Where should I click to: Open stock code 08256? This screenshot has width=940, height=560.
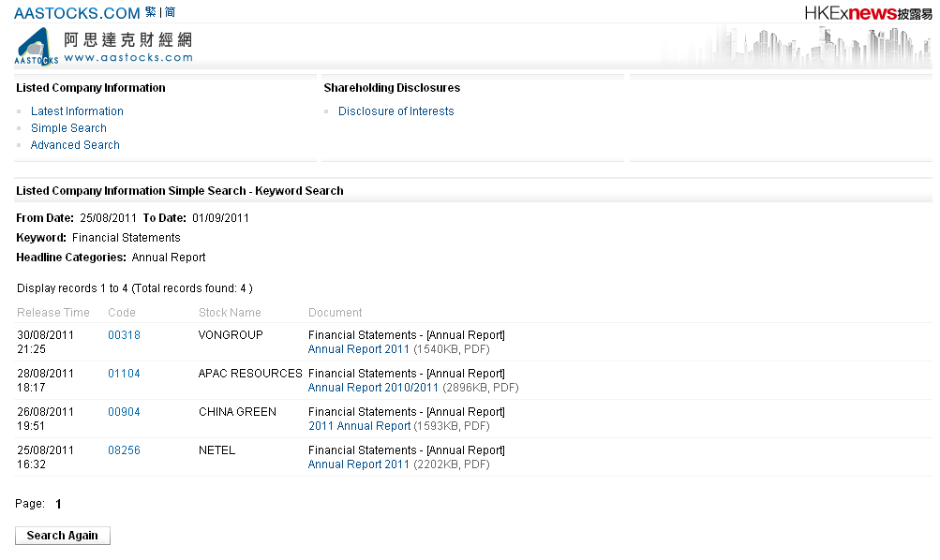[124, 450]
